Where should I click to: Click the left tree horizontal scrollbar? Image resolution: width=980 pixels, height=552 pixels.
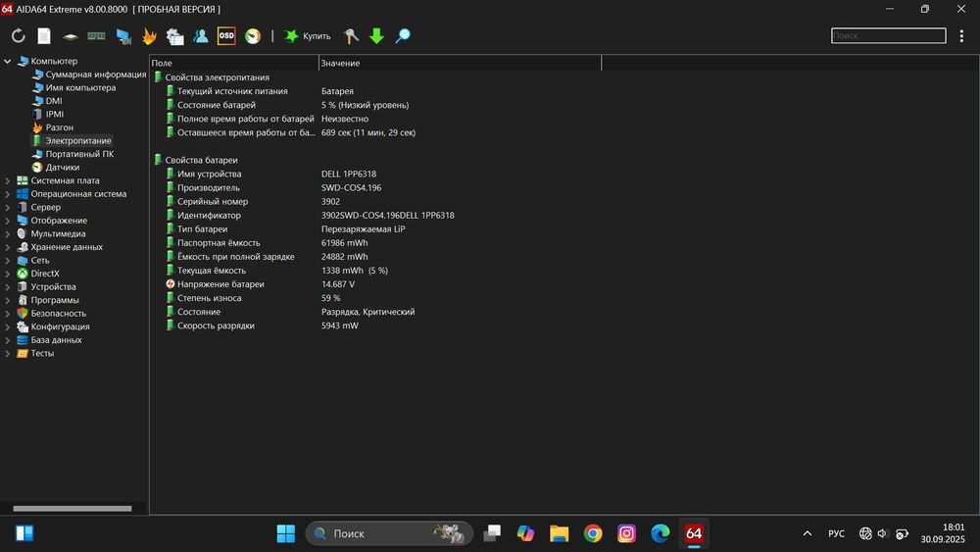click(x=73, y=508)
